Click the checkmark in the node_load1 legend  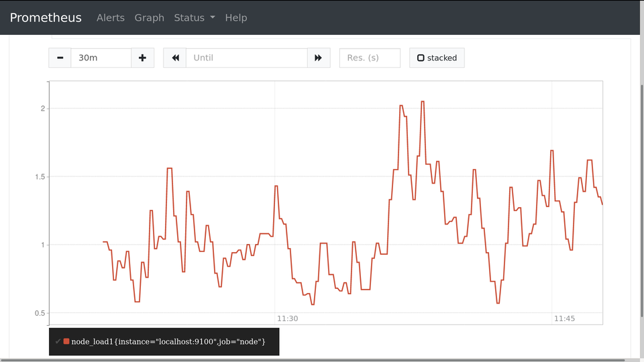(x=58, y=342)
